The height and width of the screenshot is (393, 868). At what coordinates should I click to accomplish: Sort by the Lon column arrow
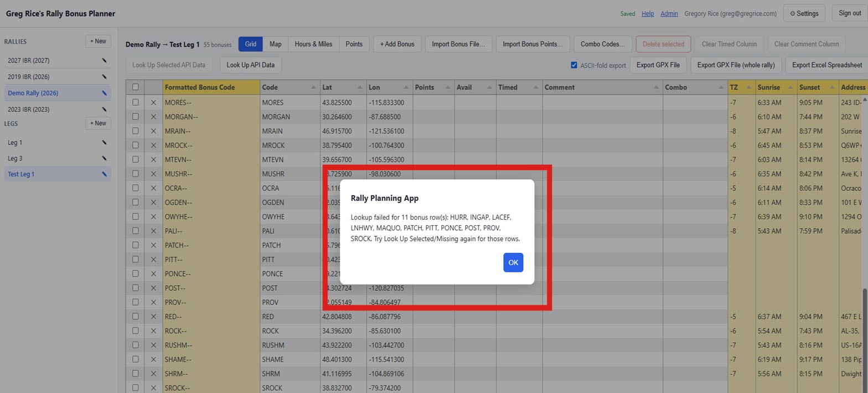(406, 87)
